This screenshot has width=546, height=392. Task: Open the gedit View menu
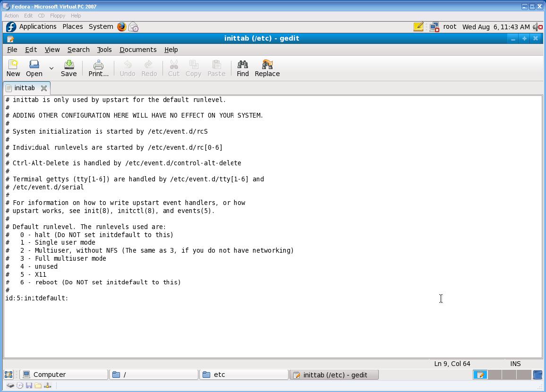coord(52,50)
